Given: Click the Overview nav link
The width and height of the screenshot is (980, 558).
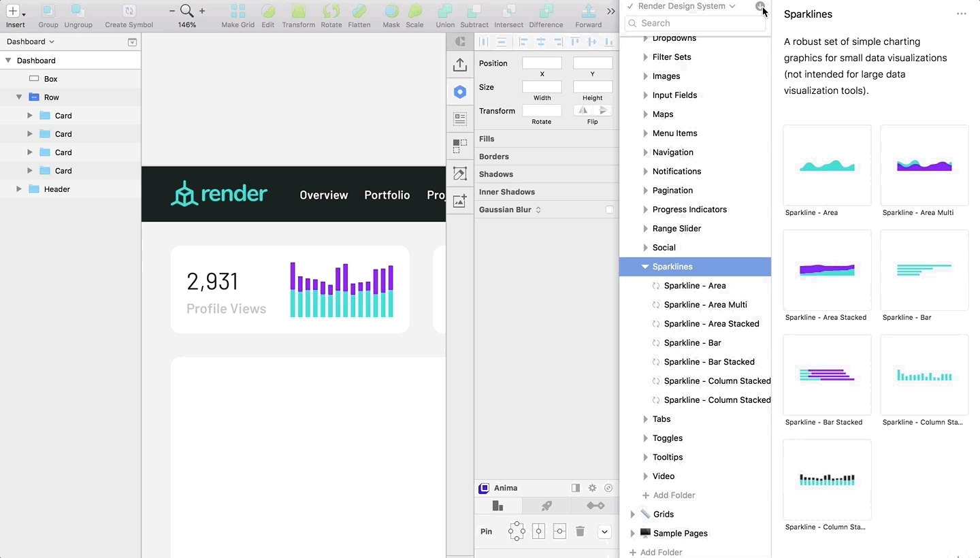Looking at the screenshot, I should (324, 195).
